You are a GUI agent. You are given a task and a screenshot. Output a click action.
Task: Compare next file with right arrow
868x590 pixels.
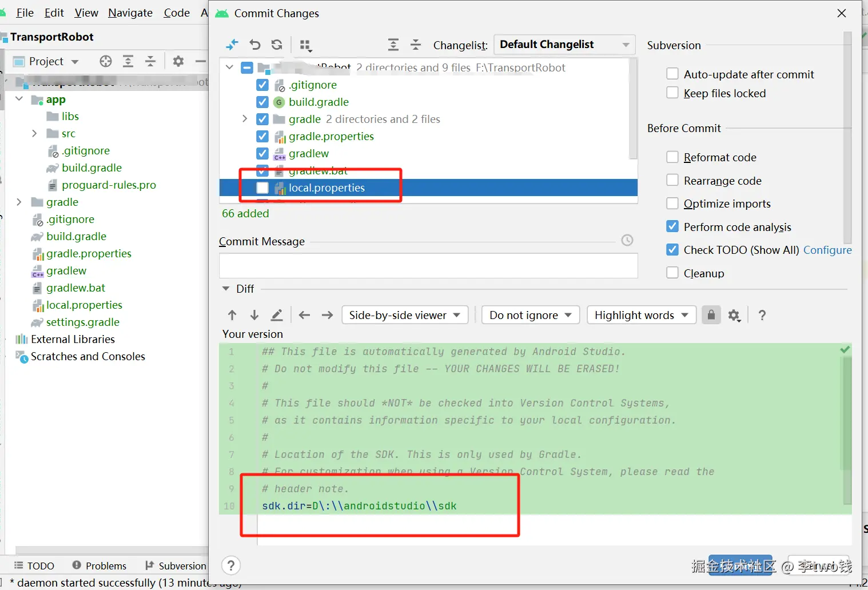click(327, 315)
